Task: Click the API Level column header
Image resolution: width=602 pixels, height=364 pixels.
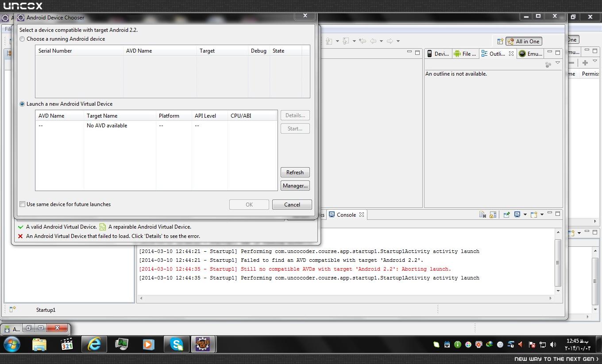Action: (210, 116)
